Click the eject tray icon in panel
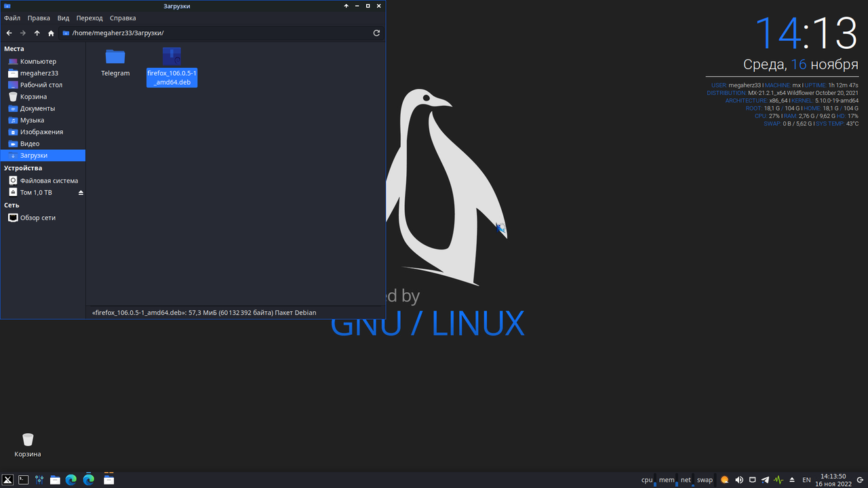The height and width of the screenshot is (488, 868). click(x=791, y=480)
